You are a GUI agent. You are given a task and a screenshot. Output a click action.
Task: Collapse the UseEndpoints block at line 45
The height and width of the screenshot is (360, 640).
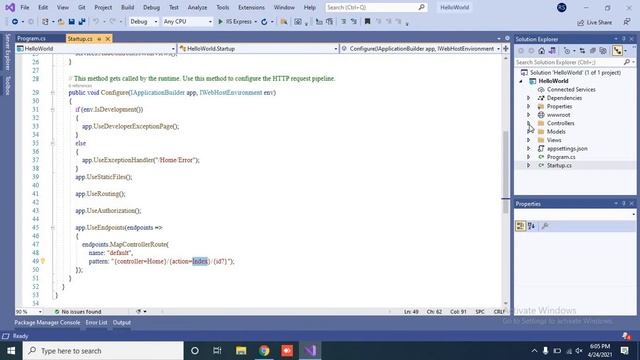pos(52,228)
